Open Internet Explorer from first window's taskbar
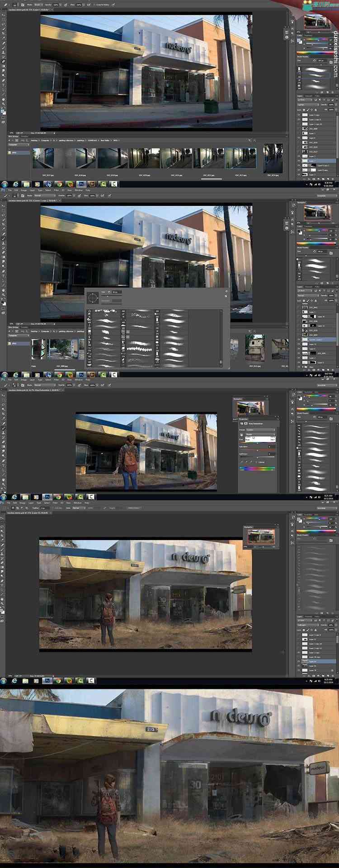This screenshot has height=868, width=339. tap(15, 185)
